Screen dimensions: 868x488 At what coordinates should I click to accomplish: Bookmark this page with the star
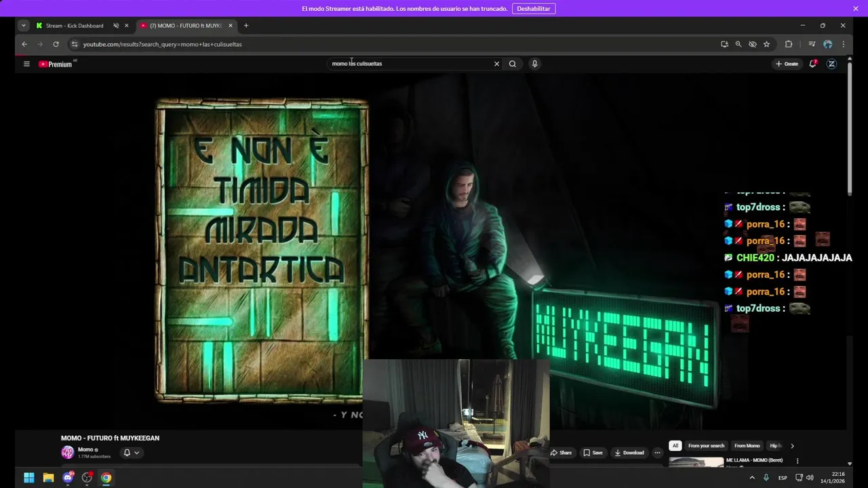[x=766, y=44]
